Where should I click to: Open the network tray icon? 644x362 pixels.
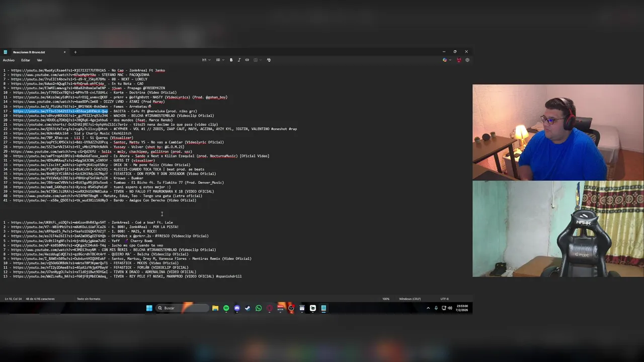click(x=443, y=308)
